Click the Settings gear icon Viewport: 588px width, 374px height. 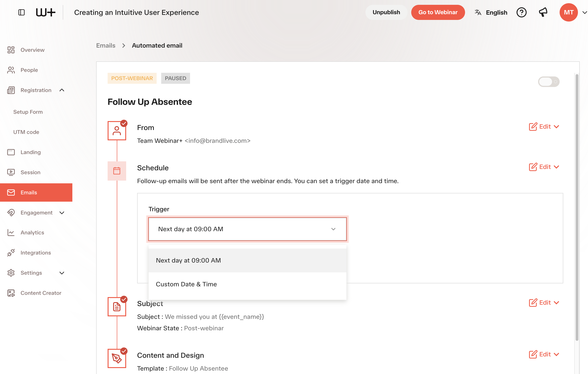pos(11,273)
